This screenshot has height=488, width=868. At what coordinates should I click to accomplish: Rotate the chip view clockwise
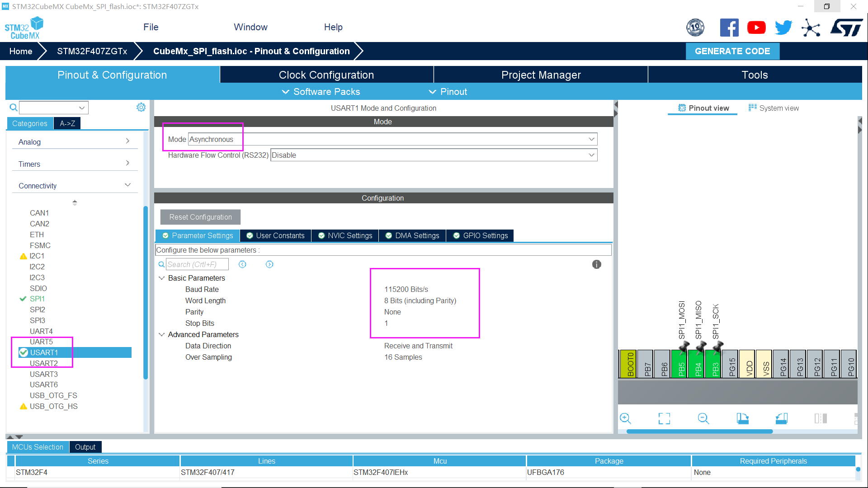coord(742,418)
